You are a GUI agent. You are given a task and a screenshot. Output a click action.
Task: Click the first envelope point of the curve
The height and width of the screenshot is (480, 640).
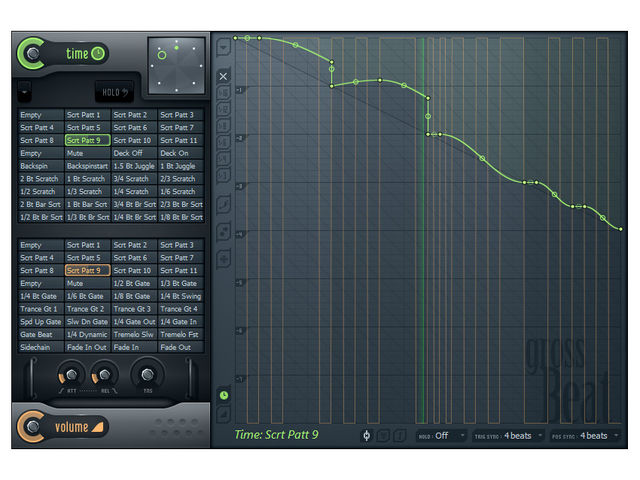coord(236,38)
